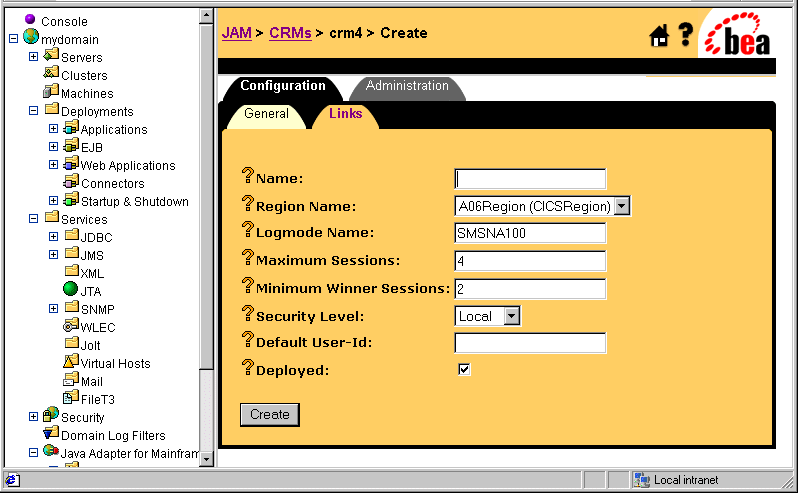Follow the CRMs breadcrumb link
Viewport: 798px width, 493px height.
290,33
